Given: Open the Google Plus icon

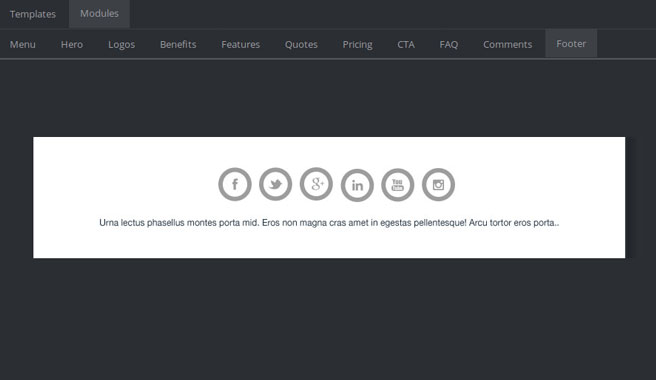Looking at the screenshot, I should tap(316, 184).
